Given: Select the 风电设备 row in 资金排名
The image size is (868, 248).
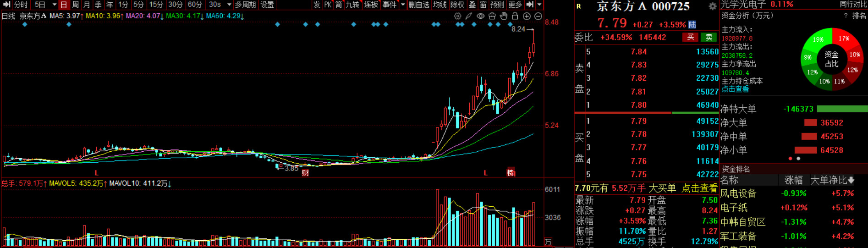Looking at the screenshot, I should click(x=794, y=193).
